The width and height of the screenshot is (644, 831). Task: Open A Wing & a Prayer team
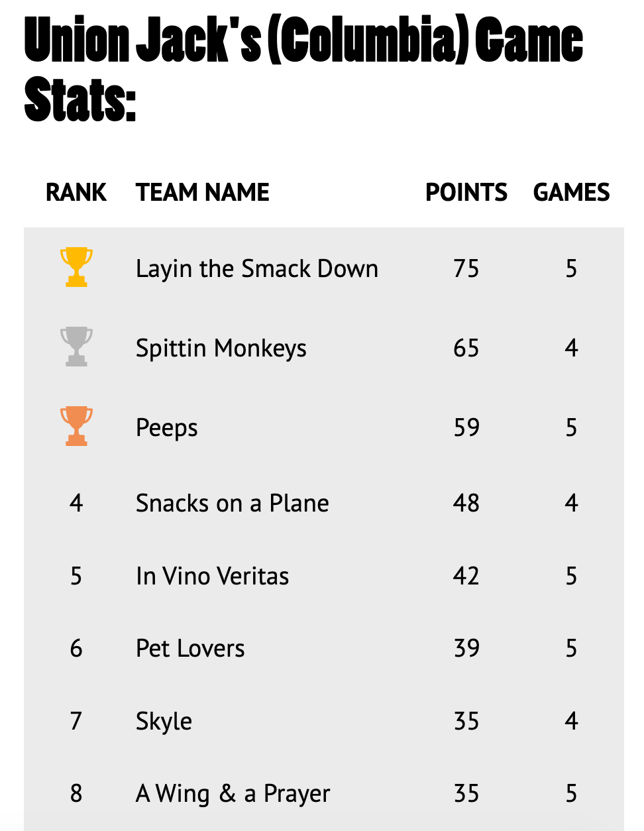[233, 794]
